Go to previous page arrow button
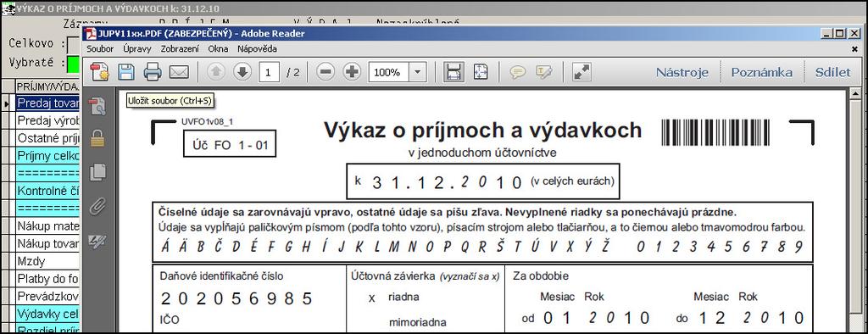Screen dimensions: 868x334 [x=216, y=72]
